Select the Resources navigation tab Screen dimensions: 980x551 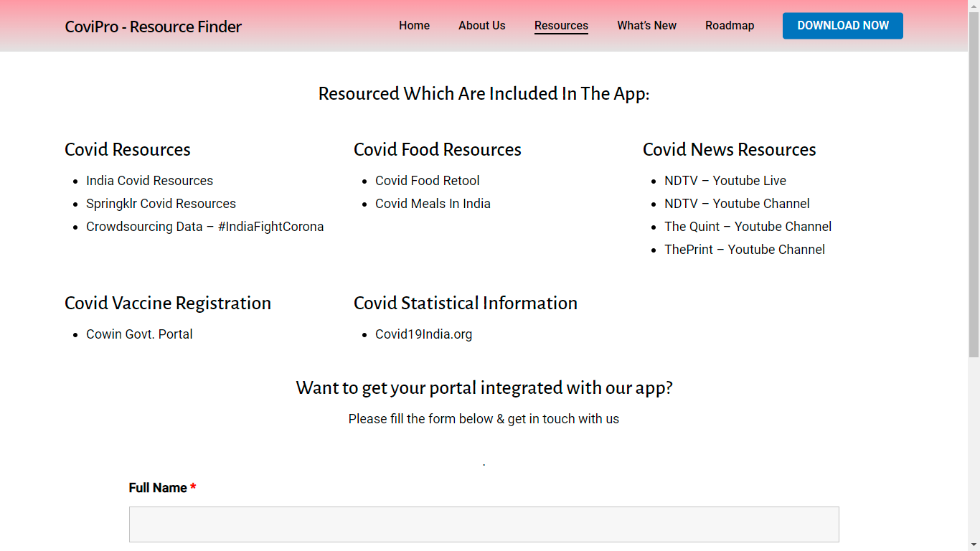click(561, 26)
